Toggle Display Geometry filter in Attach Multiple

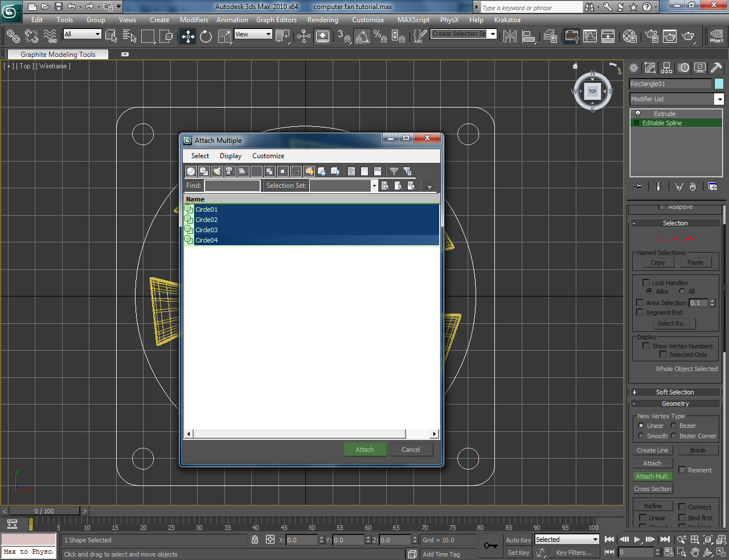[x=191, y=171]
